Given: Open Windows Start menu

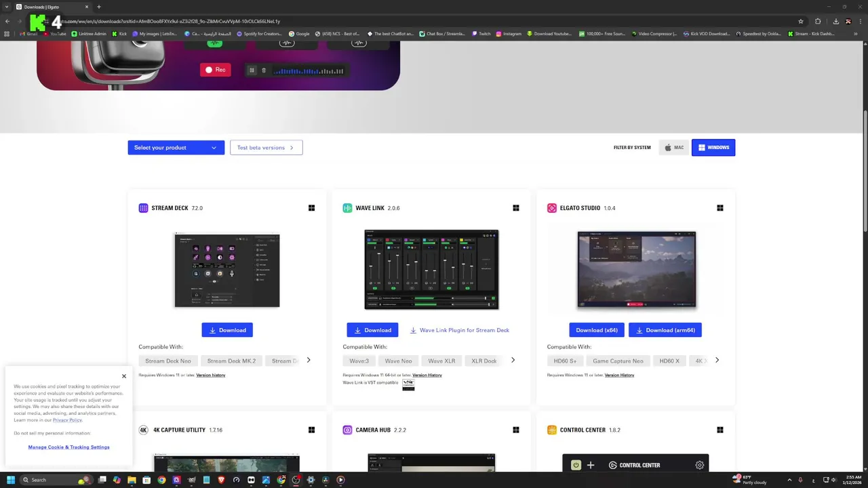Looking at the screenshot, I should [x=11, y=480].
